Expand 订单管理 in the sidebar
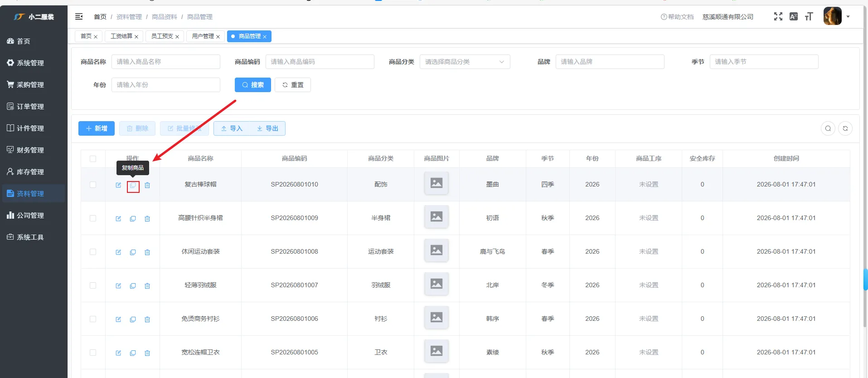 34,107
